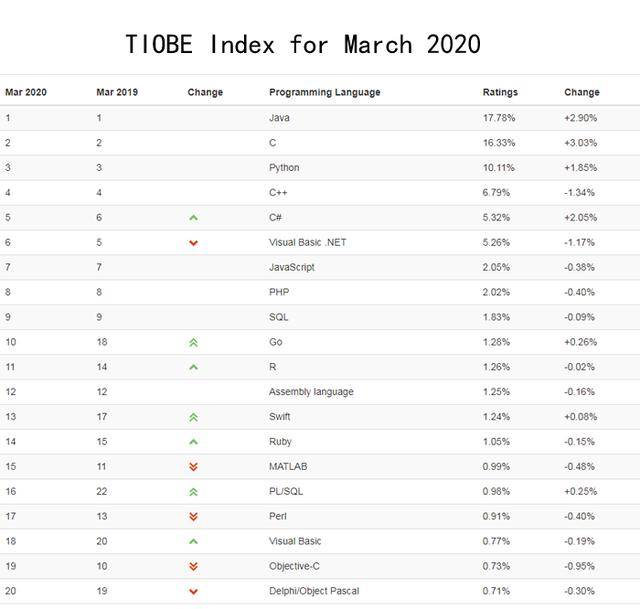Click the red down arrow beside Delphi/Object Pascal
This screenshot has height=609, width=640.
coord(193,591)
